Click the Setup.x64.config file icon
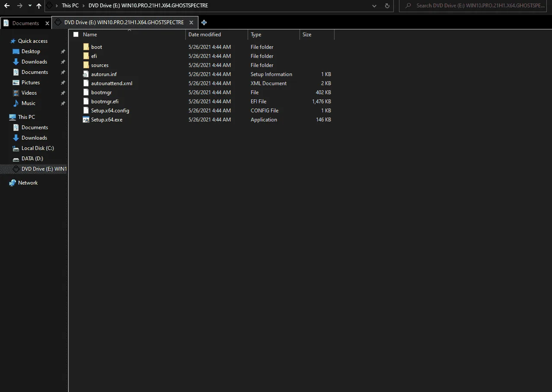This screenshot has height=392, width=552. click(x=86, y=110)
